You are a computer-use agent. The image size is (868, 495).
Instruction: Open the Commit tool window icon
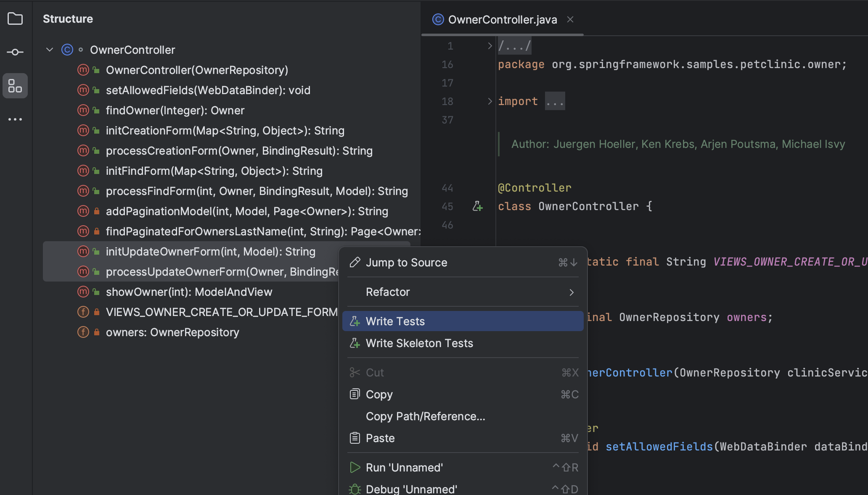pyautogui.click(x=15, y=52)
